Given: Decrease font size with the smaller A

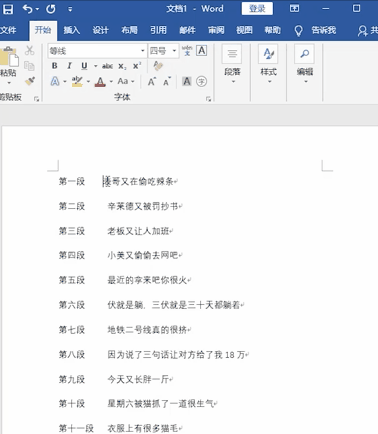Looking at the screenshot, I should pos(167,81).
